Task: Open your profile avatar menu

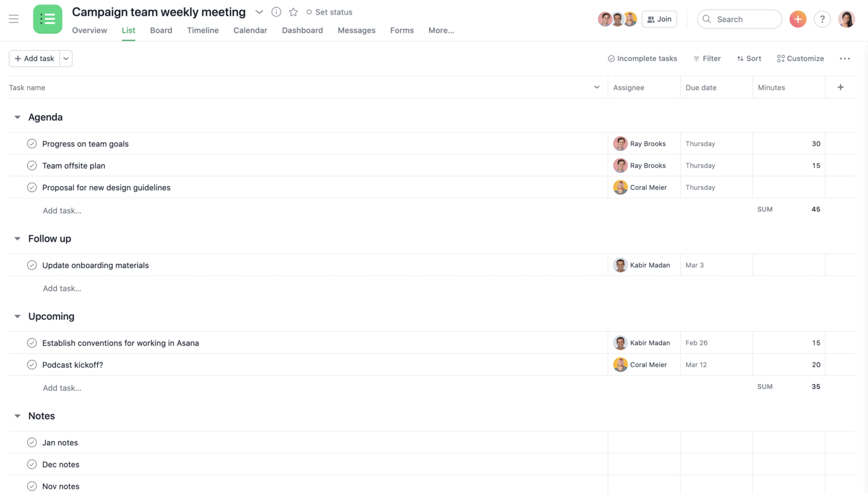Action: (847, 19)
